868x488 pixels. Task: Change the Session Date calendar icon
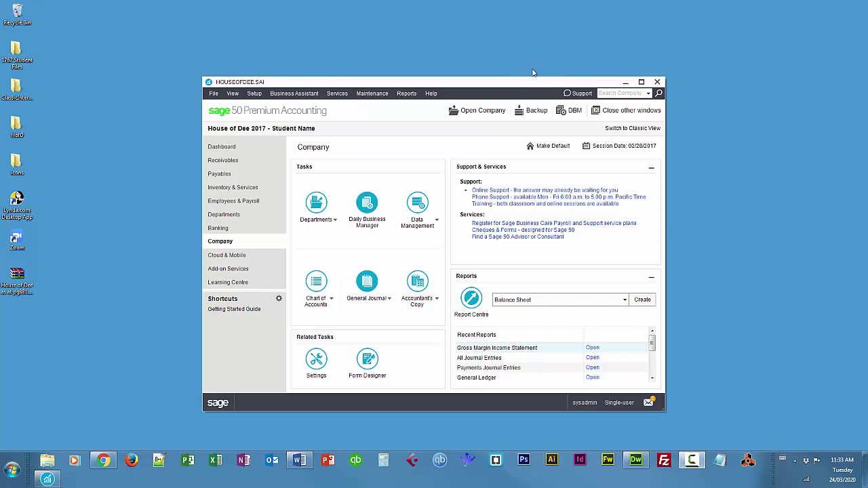[x=586, y=146]
